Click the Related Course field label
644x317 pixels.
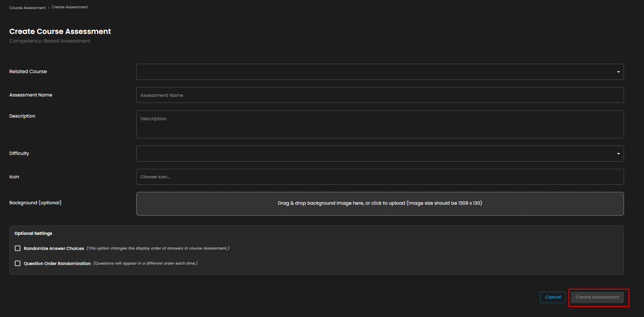[x=28, y=72]
